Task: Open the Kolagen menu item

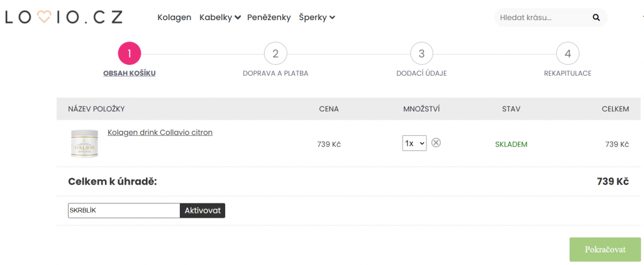Action: (x=174, y=18)
